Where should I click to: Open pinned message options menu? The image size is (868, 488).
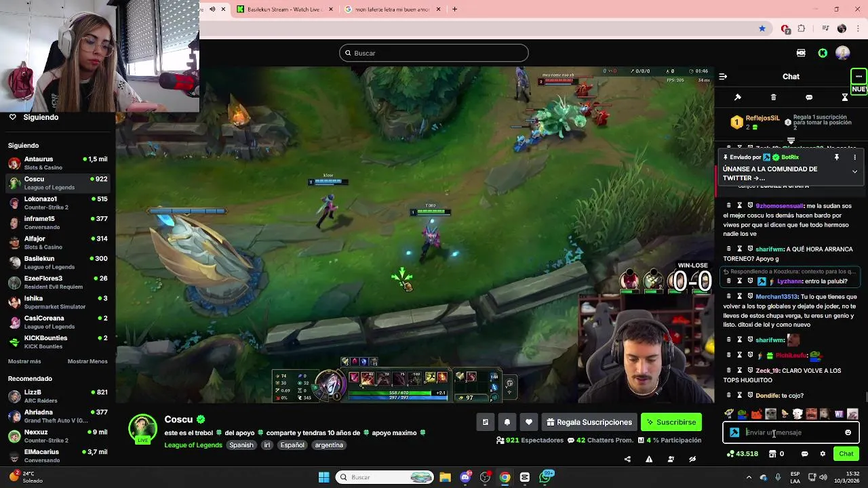point(854,157)
